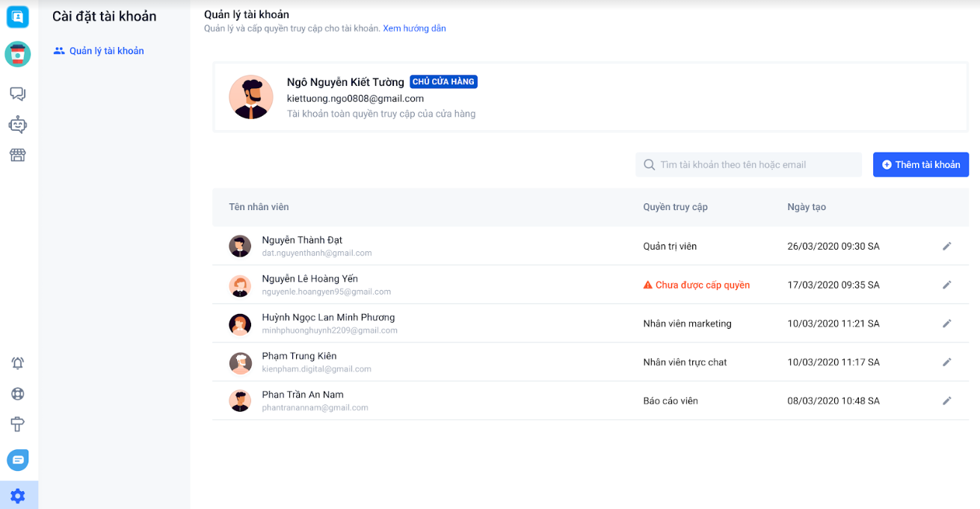
Task: Open the store icon in sidebar
Action: pyautogui.click(x=18, y=155)
